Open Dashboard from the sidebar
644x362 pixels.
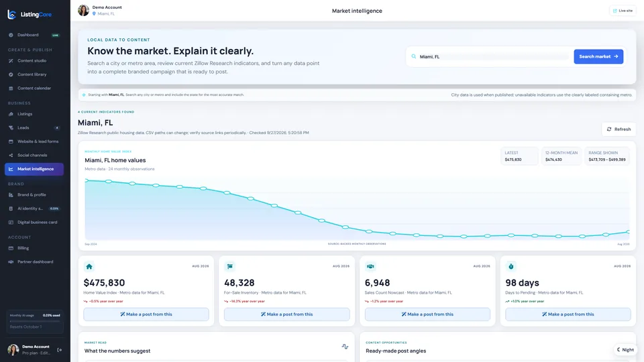pyautogui.click(x=34, y=35)
